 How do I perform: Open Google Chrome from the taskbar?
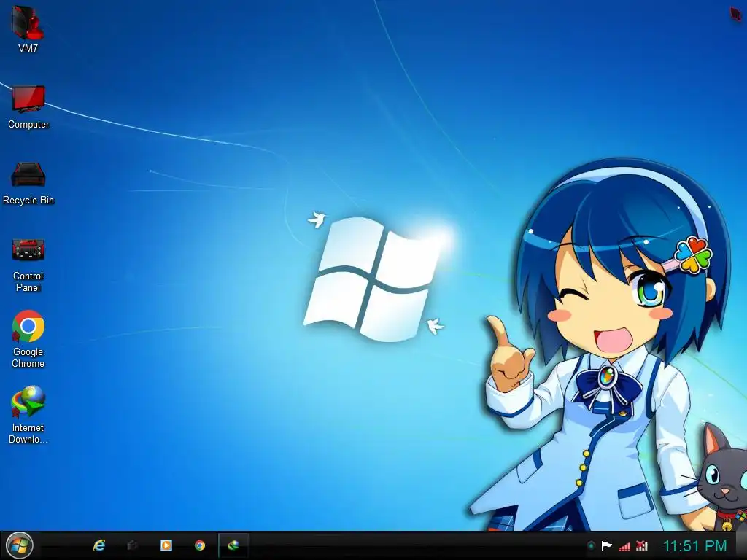200,545
